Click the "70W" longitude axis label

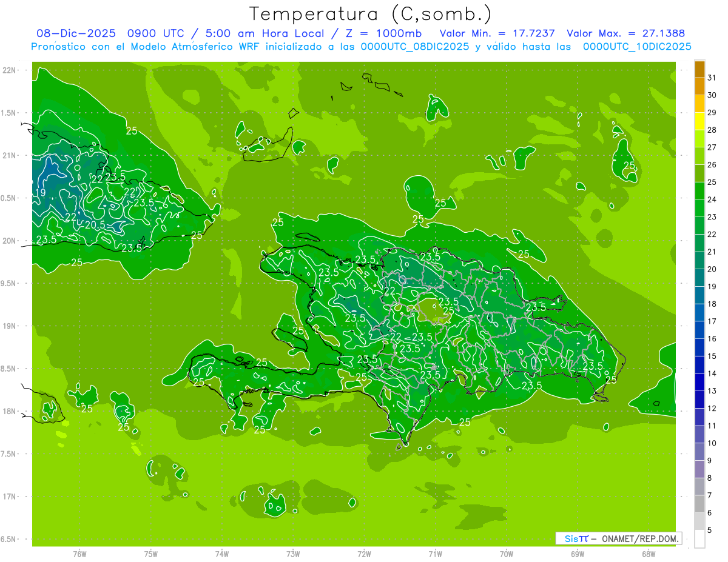pos(507,554)
